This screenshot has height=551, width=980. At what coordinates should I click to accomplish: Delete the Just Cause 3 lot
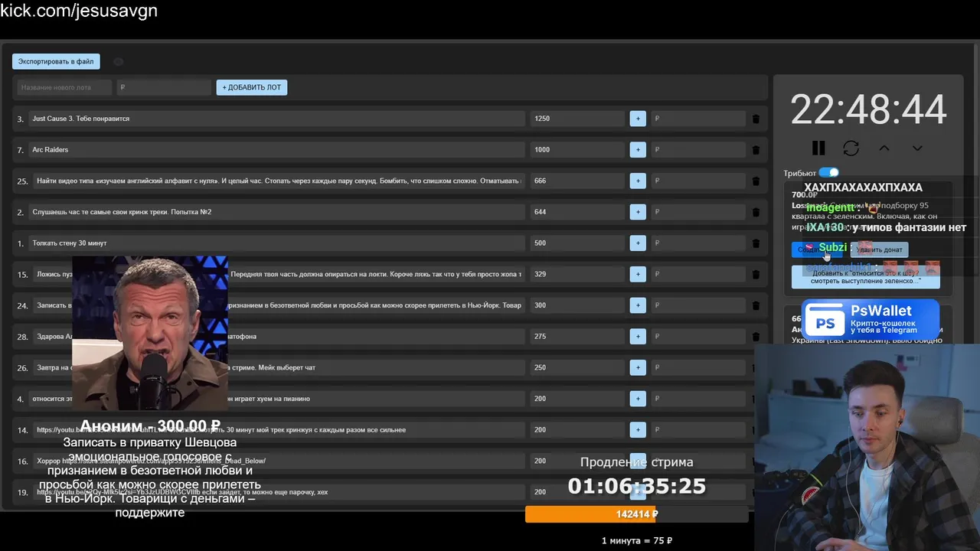click(756, 119)
